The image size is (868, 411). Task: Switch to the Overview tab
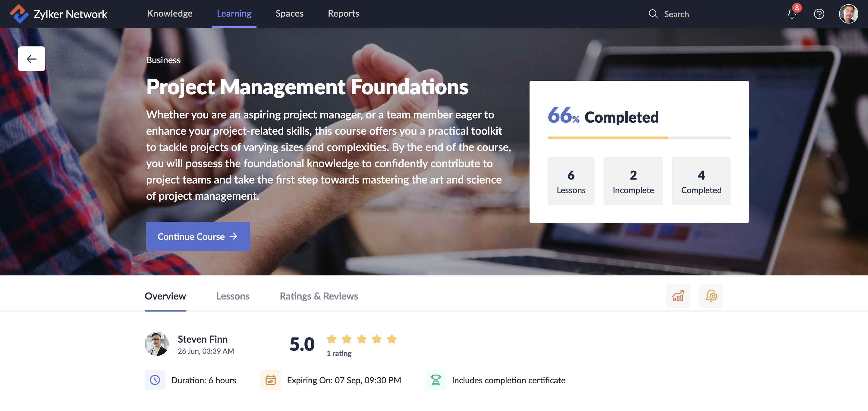pos(165,296)
